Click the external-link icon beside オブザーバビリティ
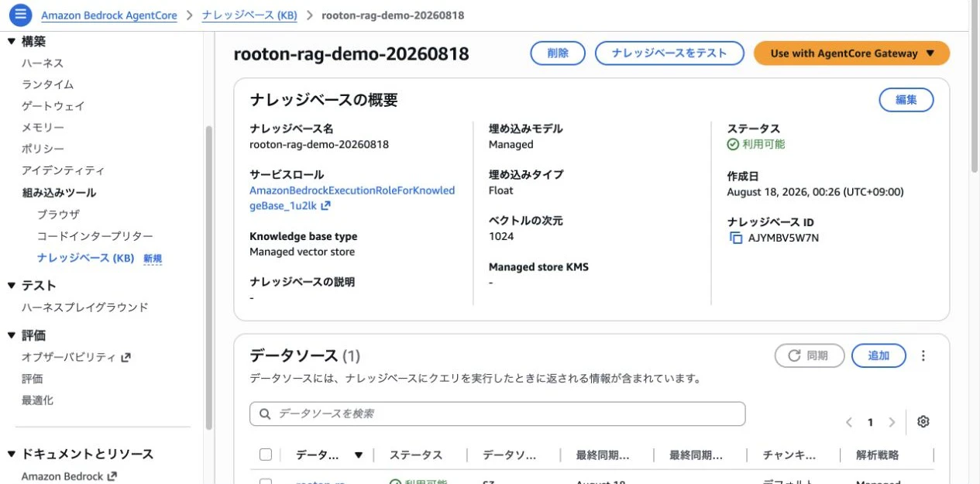 tap(126, 357)
